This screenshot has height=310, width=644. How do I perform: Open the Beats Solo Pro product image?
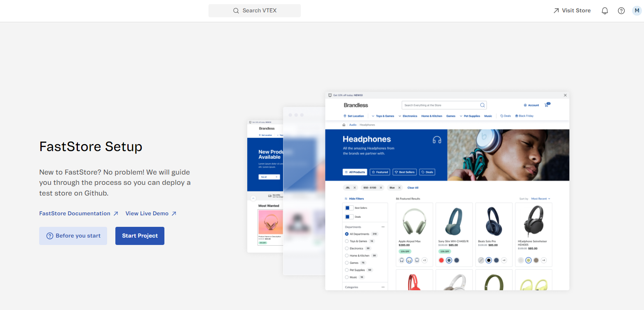coord(494,221)
